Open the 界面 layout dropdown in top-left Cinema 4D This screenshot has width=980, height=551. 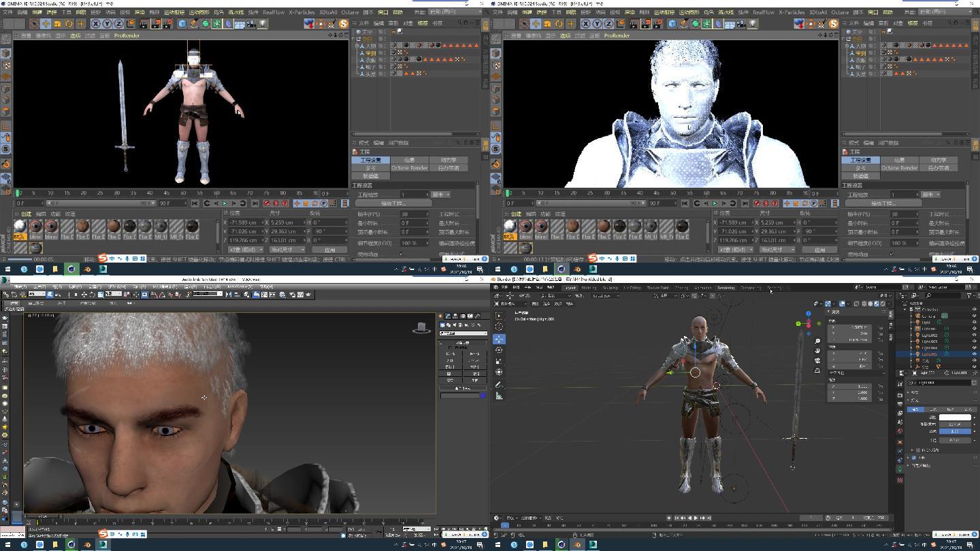[455, 12]
